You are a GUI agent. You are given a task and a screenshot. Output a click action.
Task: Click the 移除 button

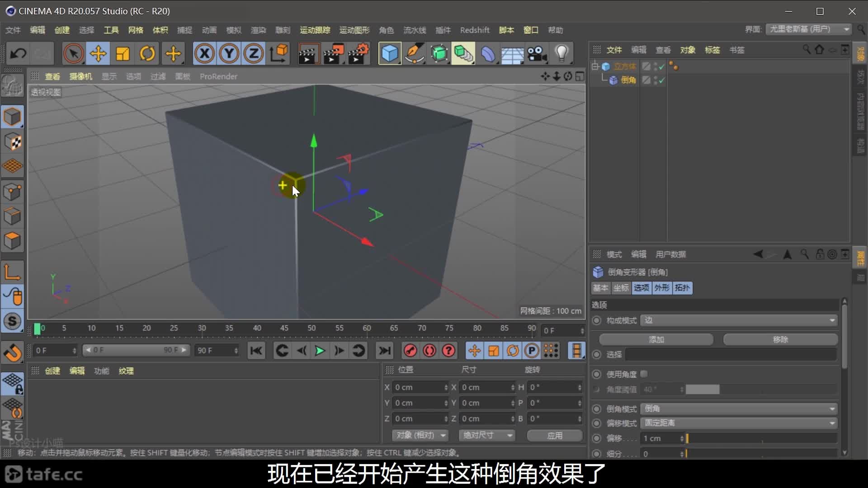pos(781,339)
